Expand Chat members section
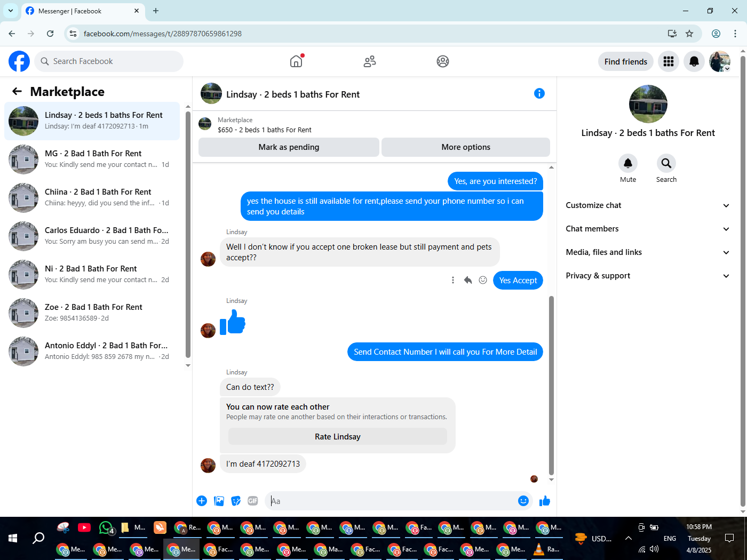Screen dimensions: 747x560 tap(648, 229)
